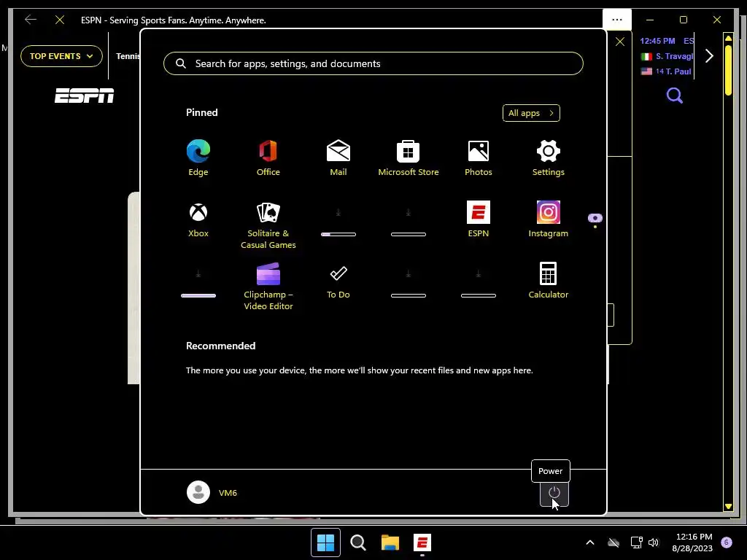Launch the Office app
This screenshot has width=747, height=560.
click(x=268, y=158)
